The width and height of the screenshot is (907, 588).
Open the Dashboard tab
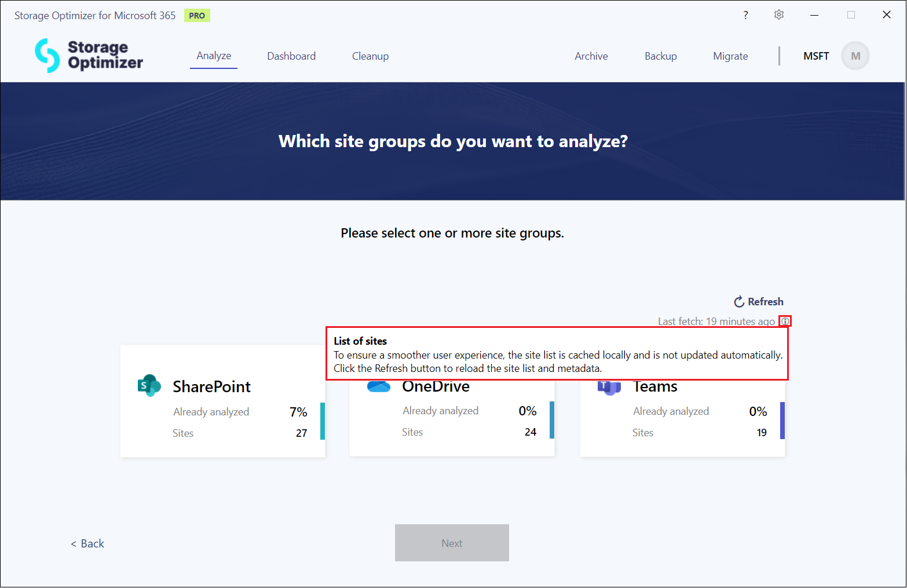(x=291, y=56)
